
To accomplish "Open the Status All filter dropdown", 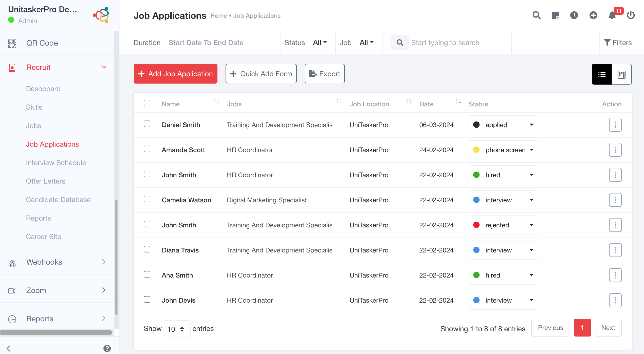I will tap(320, 43).
